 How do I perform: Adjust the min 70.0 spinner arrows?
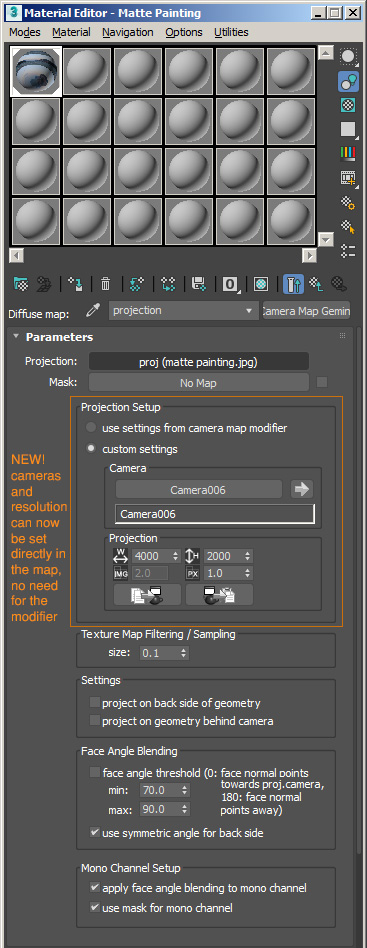[184, 790]
